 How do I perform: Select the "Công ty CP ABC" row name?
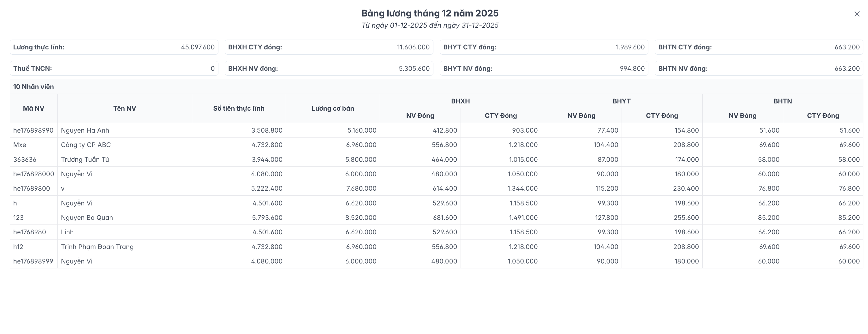coord(86,145)
